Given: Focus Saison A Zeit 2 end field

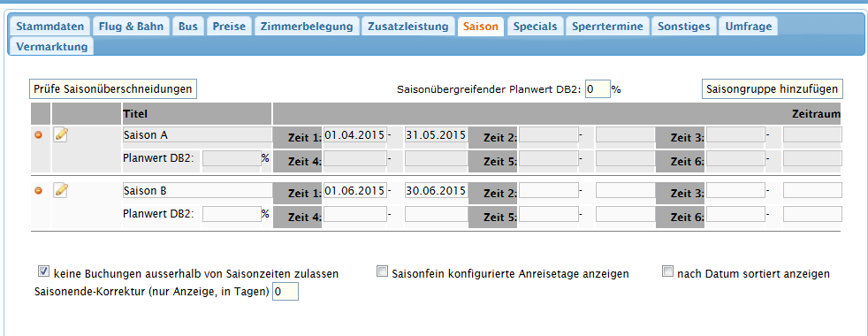Looking at the screenshot, I should [x=626, y=134].
